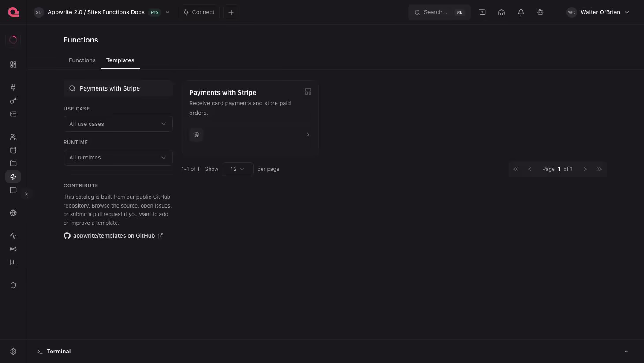The height and width of the screenshot is (363, 644).
Task: Open the global Search box
Action: click(439, 12)
